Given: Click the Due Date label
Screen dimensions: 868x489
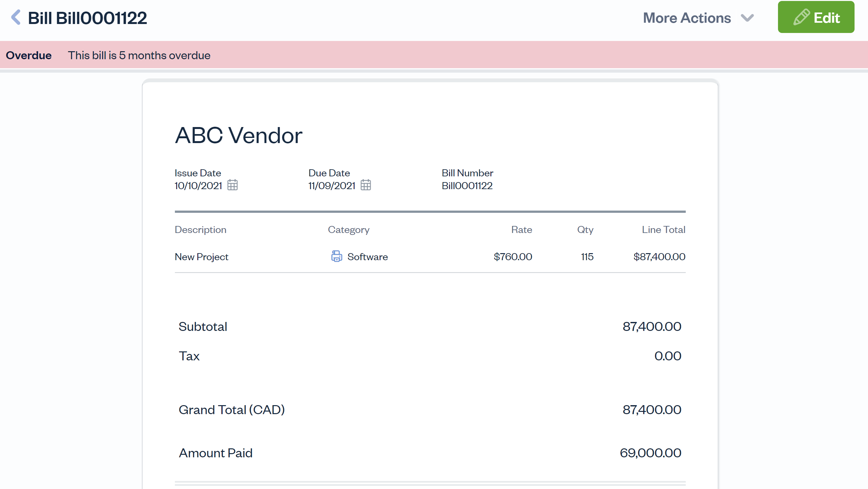Looking at the screenshot, I should click(x=329, y=173).
